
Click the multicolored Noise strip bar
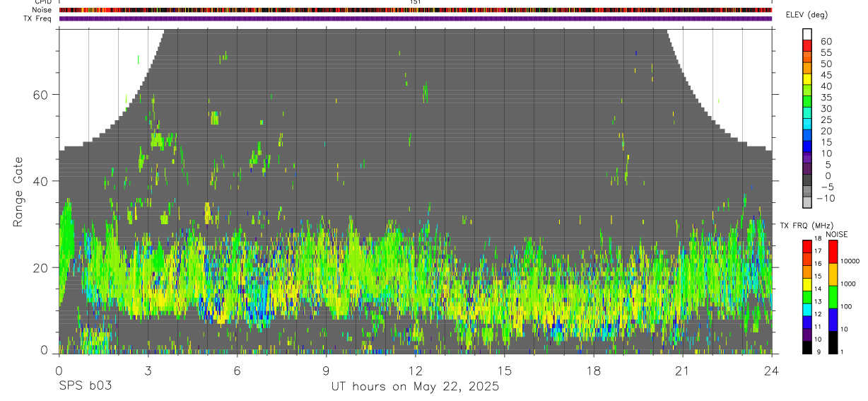(416, 10)
